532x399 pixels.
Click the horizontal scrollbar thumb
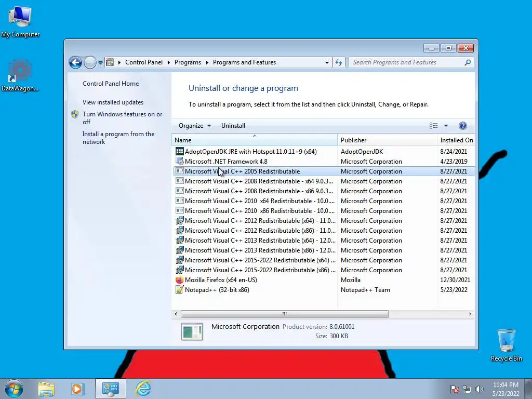pos(284,314)
